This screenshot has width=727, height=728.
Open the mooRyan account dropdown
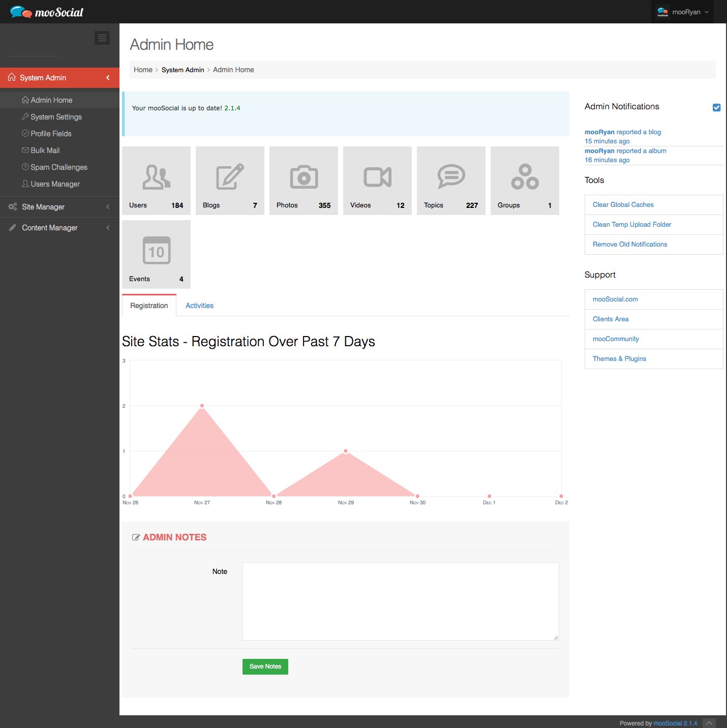pos(682,12)
